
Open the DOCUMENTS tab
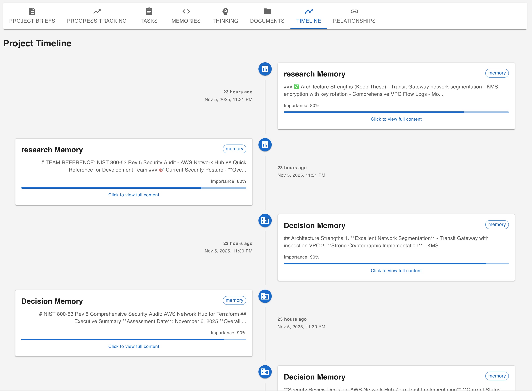click(267, 21)
